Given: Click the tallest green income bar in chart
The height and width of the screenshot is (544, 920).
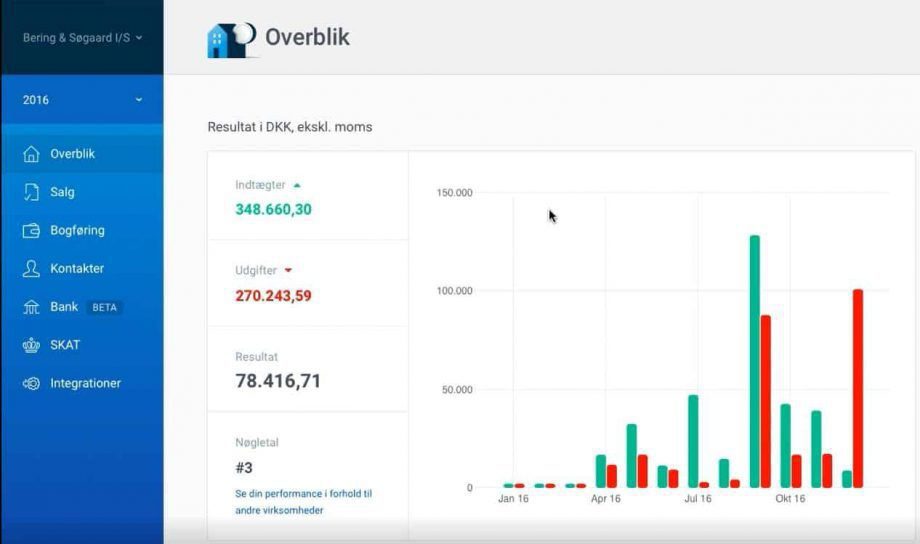Looking at the screenshot, I should pos(755,361).
